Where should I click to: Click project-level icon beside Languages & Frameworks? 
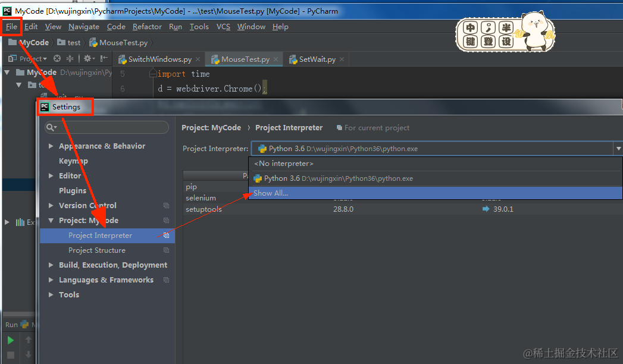tap(166, 280)
